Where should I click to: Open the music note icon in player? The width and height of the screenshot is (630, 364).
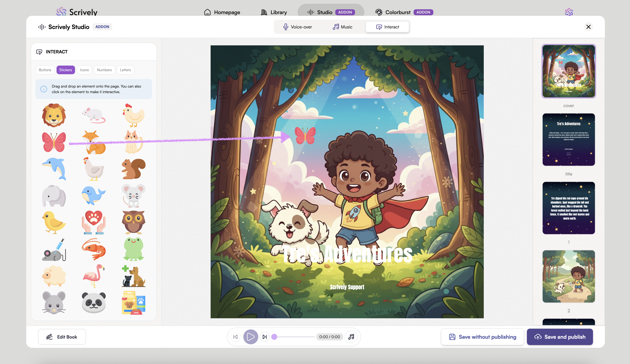tap(351, 337)
